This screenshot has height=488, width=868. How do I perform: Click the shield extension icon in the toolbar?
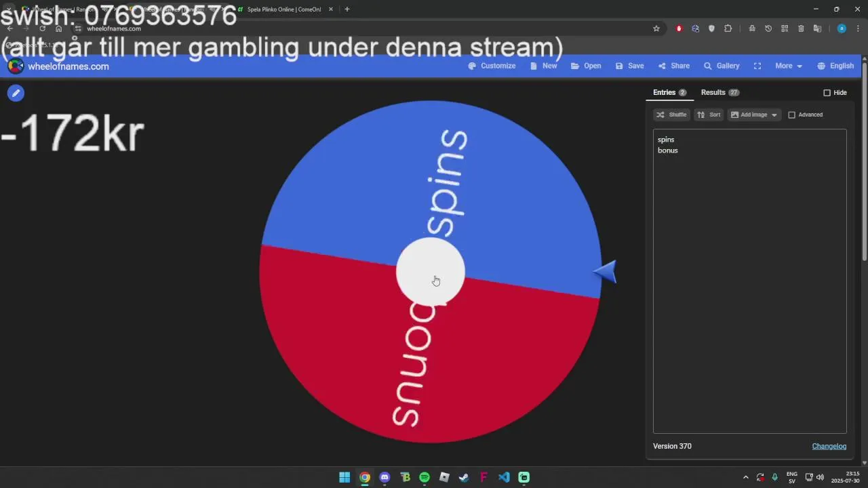tap(711, 28)
